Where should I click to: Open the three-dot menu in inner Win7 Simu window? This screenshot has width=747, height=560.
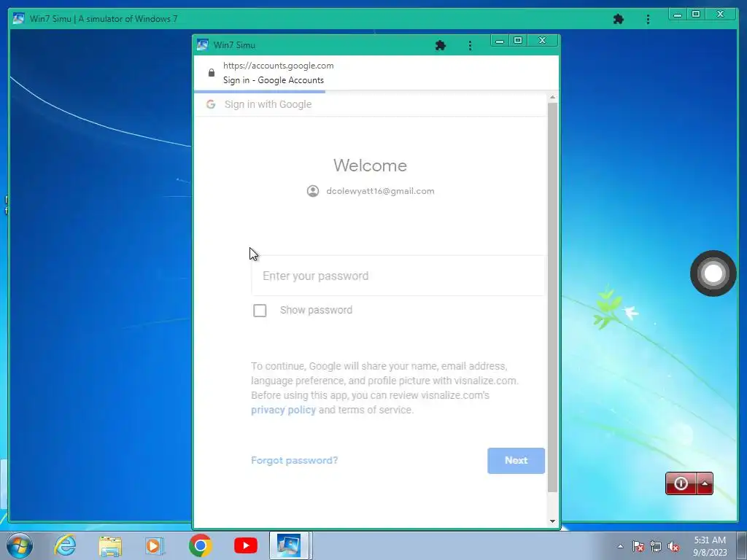[x=471, y=45]
